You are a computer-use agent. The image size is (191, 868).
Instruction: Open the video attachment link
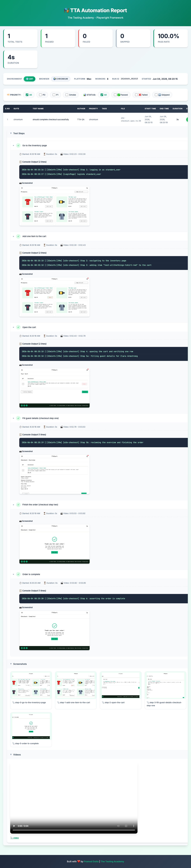14,838
